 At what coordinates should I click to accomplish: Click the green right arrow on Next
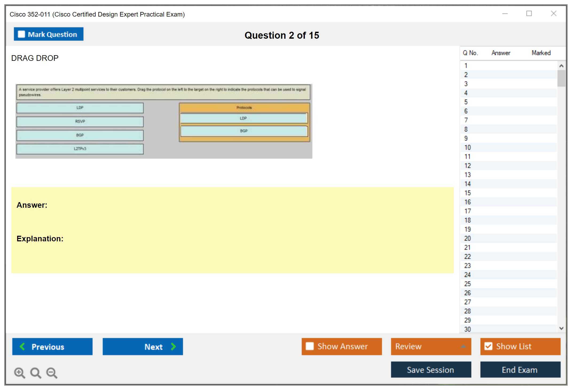pyautogui.click(x=174, y=347)
